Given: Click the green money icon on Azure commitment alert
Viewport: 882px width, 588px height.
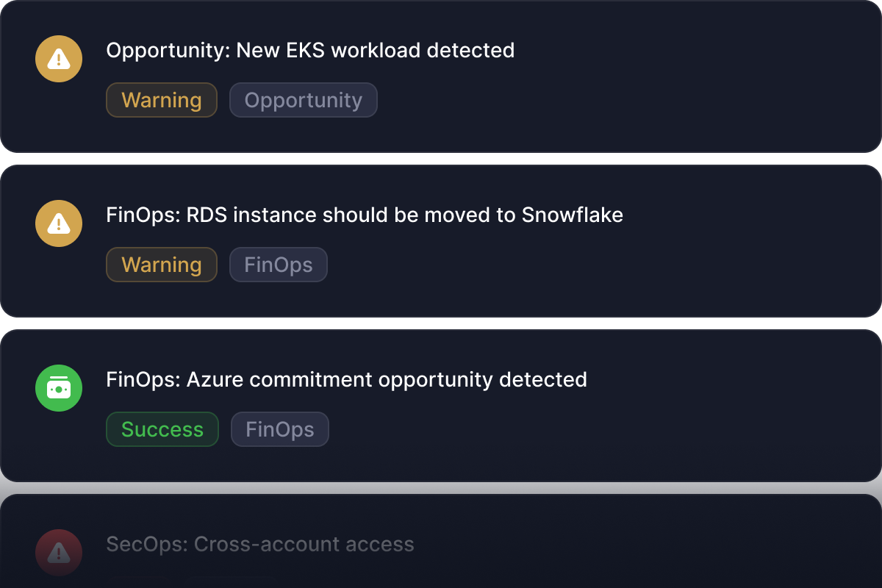Looking at the screenshot, I should point(59,388).
